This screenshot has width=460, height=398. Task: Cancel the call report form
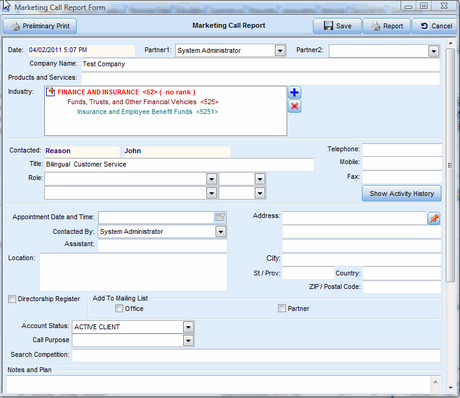click(x=435, y=26)
